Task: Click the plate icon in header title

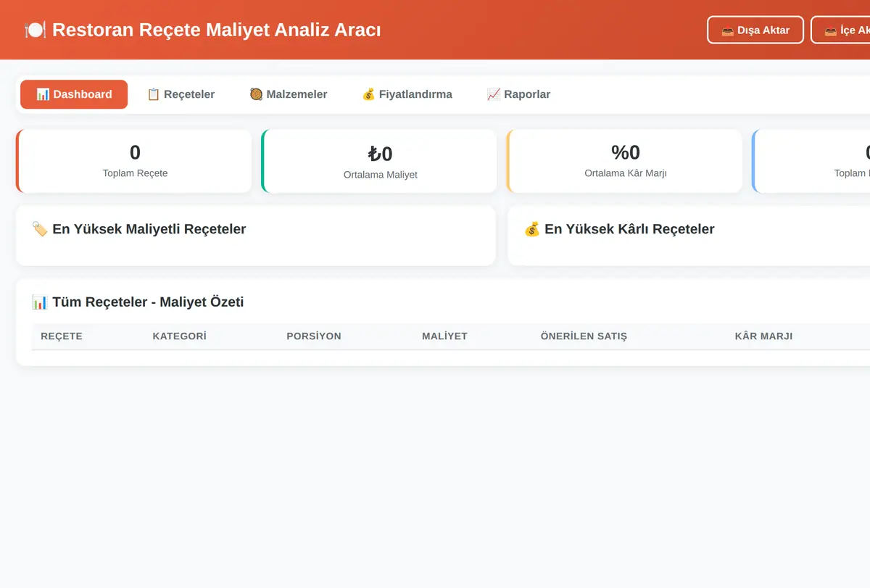Action: point(36,30)
